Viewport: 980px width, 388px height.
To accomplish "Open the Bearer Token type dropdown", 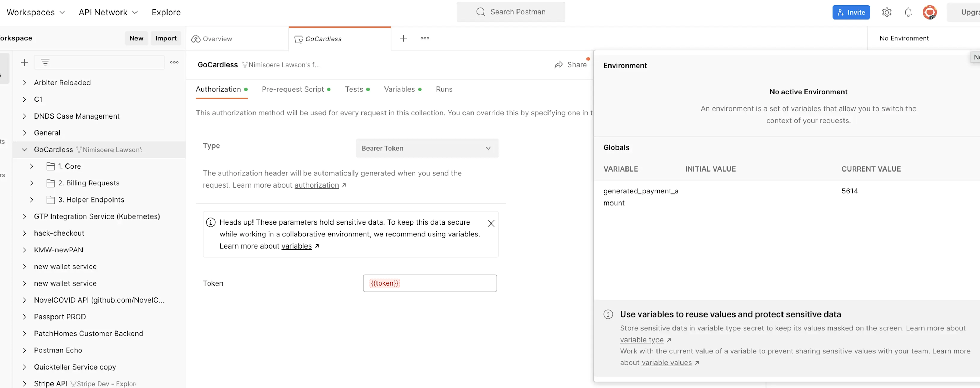I will tap(427, 148).
